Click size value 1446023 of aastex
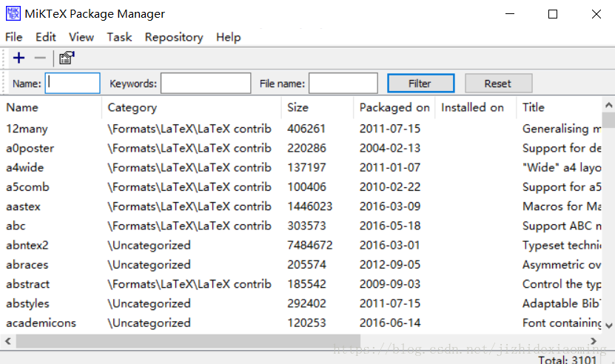Screen dimensions: 615x364 (310, 206)
